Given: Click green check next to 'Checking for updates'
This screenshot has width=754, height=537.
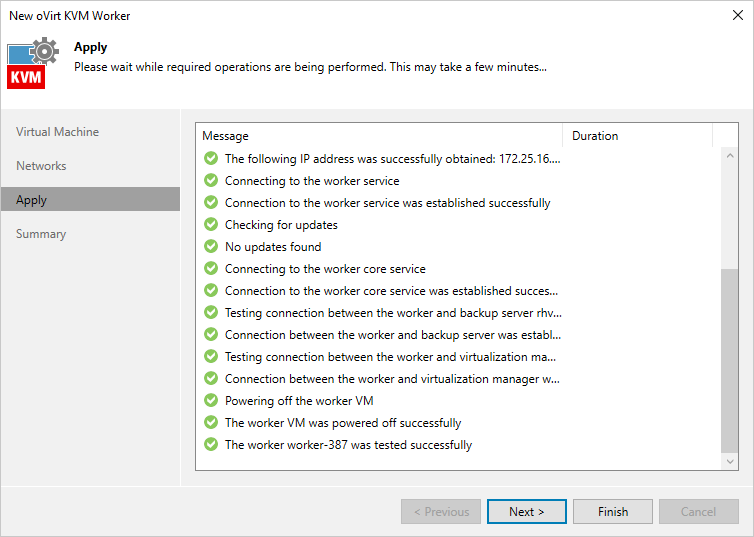Looking at the screenshot, I should tap(211, 225).
